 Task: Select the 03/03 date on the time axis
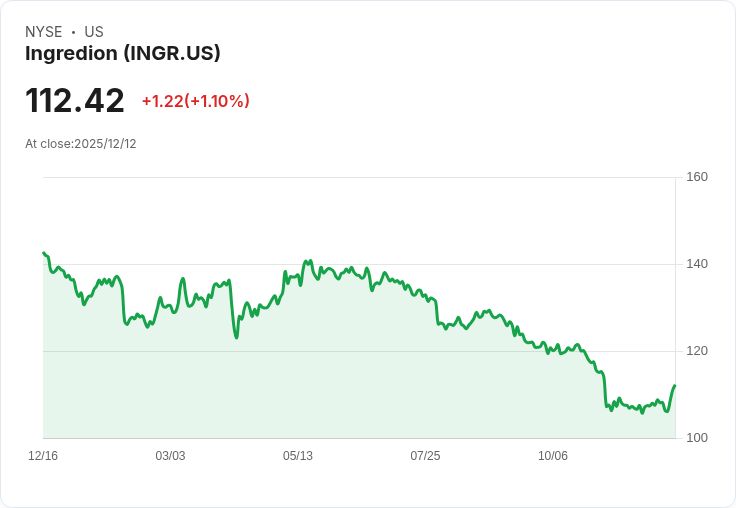[x=170, y=456]
